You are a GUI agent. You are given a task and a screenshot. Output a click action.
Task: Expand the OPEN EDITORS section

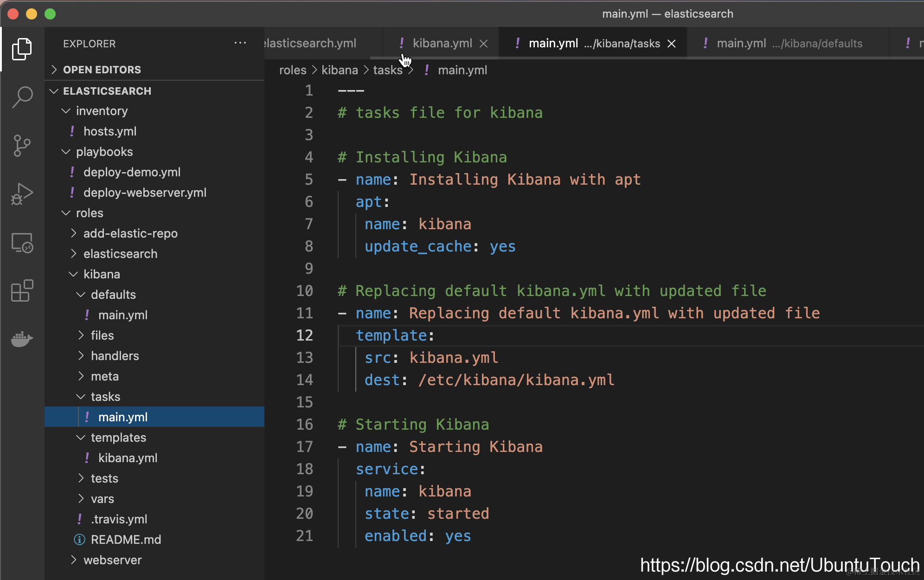102,70
